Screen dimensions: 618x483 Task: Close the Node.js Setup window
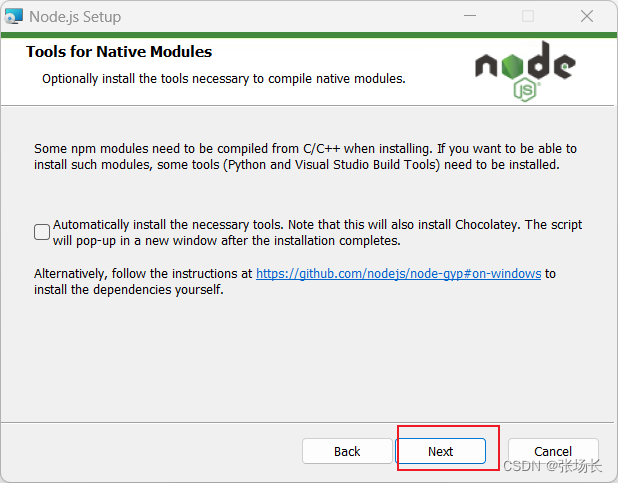[x=587, y=16]
